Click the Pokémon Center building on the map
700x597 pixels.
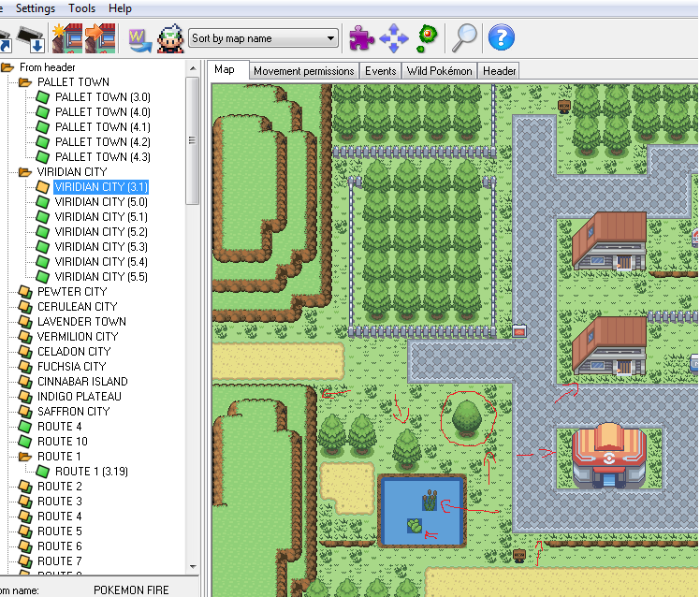click(x=608, y=456)
